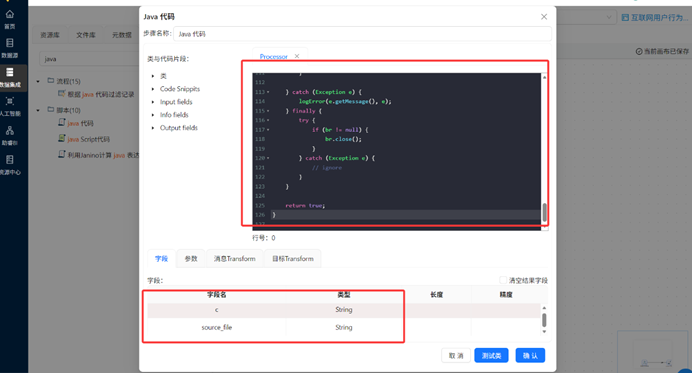Click the 步骤名称 input field
692x373 pixels.
pyautogui.click(x=362, y=34)
